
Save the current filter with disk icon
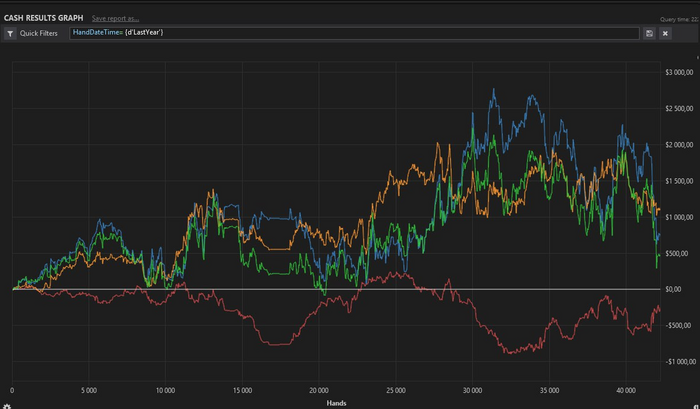[649, 33]
